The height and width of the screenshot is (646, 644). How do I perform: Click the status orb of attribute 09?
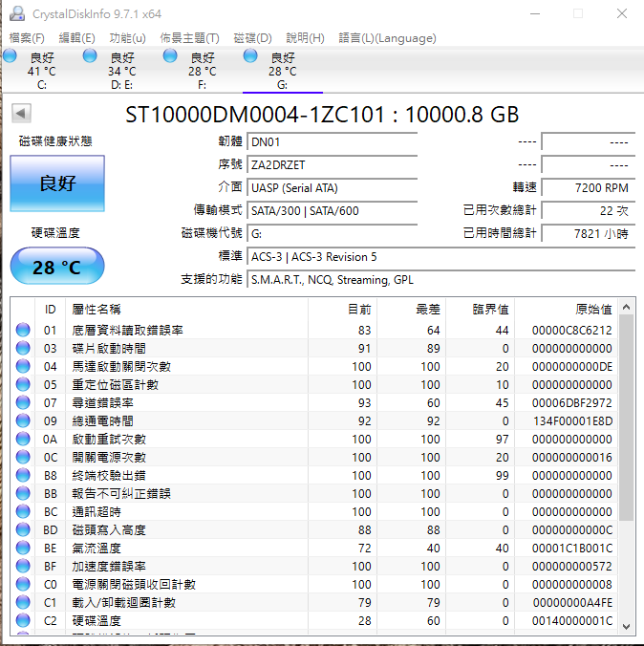pyautogui.click(x=23, y=420)
